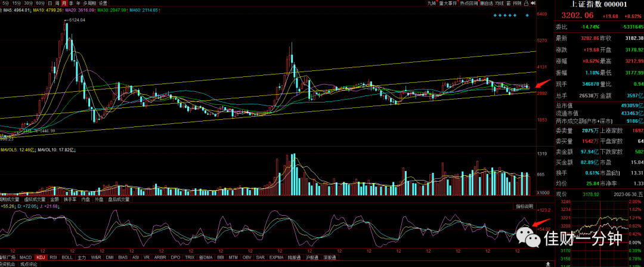Image resolution: width=644 pixels, height=267 pixels.
Task: Click the 指标说明 indicator description button
Action: tap(525, 206)
